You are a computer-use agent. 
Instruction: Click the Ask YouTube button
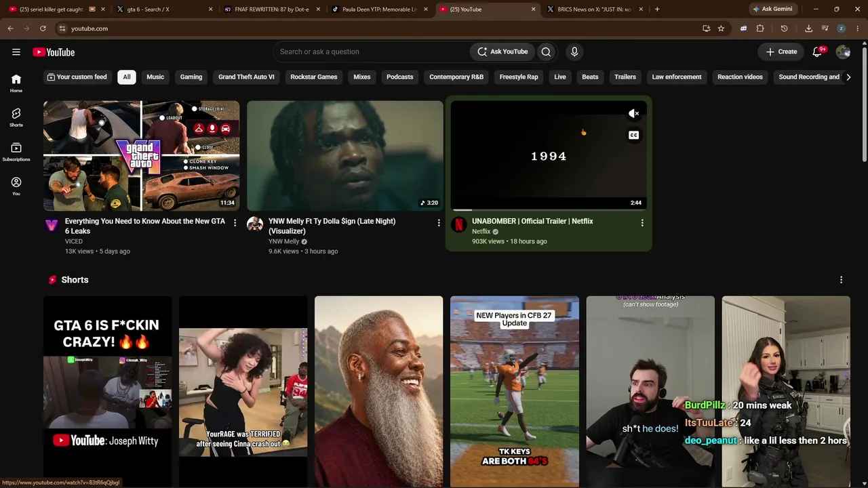(x=502, y=52)
